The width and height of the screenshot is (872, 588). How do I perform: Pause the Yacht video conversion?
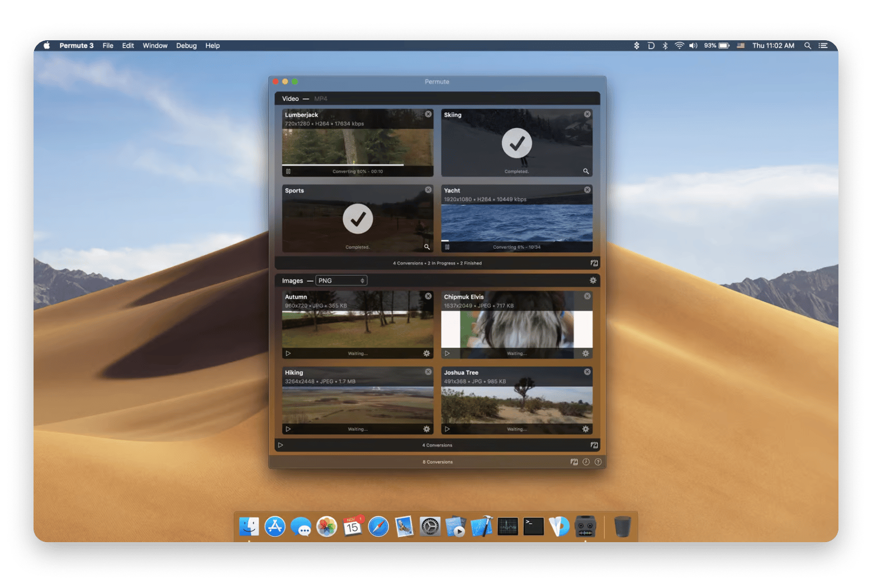[x=447, y=247]
